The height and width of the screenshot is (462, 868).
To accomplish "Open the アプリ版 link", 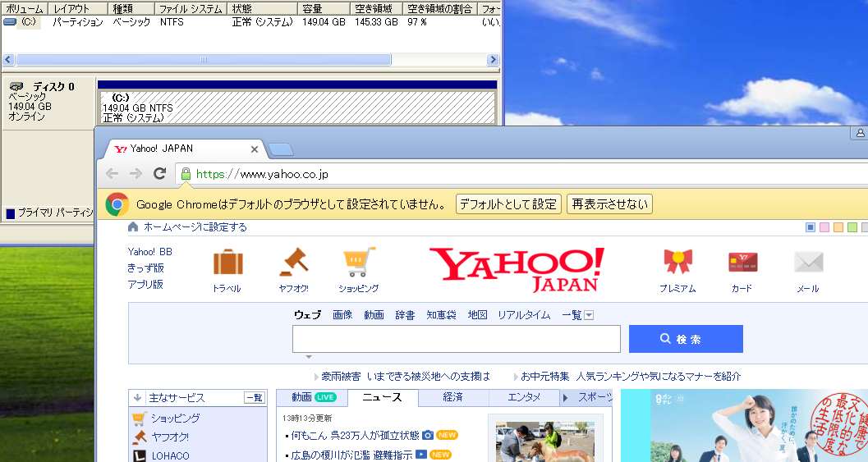I will click(x=145, y=285).
